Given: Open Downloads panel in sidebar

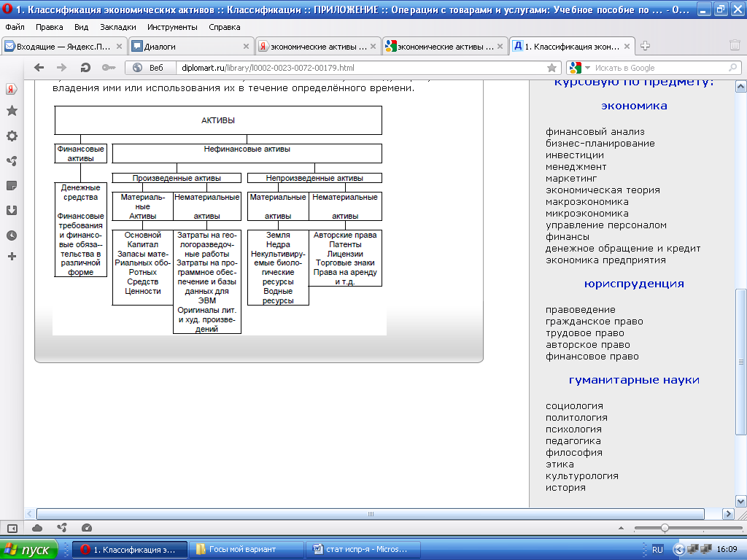Looking at the screenshot, I should 12,211.
